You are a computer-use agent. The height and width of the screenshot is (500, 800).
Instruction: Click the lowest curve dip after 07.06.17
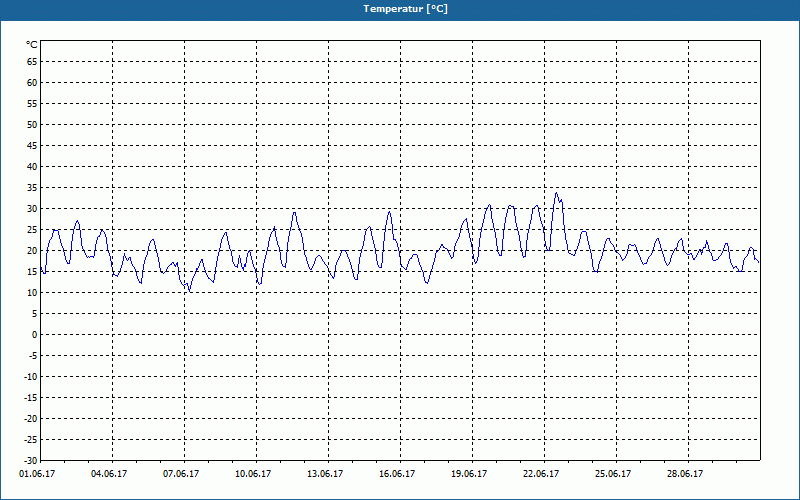(190, 291)
